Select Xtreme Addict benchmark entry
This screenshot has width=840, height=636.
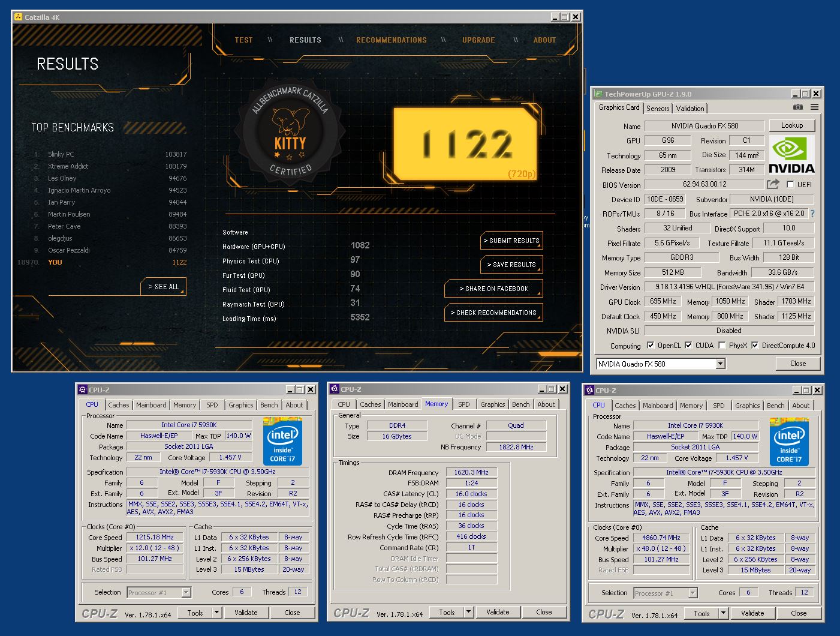(110, 166)
